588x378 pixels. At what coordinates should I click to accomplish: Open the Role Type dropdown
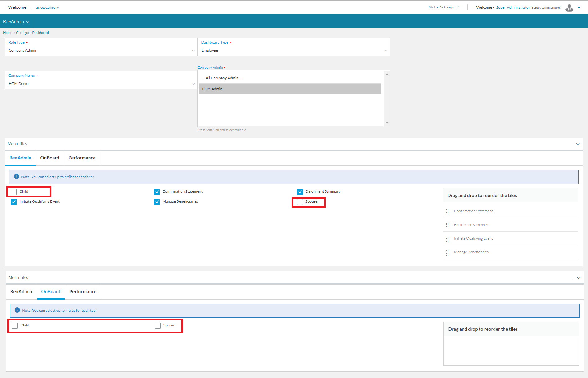click(x=101, y=50)
